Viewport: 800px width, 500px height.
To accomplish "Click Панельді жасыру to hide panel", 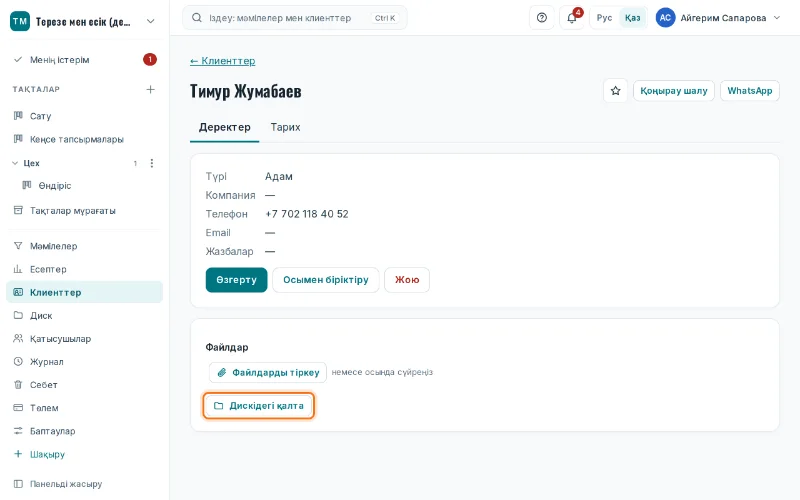I will (84, 484).
